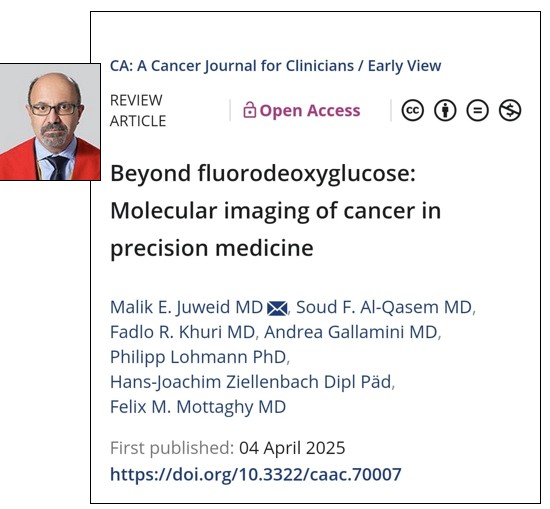The image size is (550, 509).
Task: Click the Creative Commons CC icon
Action: tap(412, 110)
